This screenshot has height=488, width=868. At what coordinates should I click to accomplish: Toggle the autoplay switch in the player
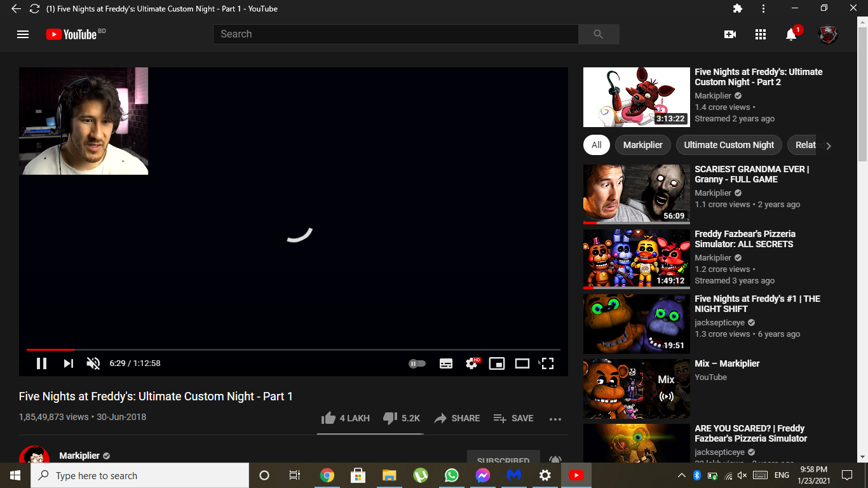coord(417,363)
